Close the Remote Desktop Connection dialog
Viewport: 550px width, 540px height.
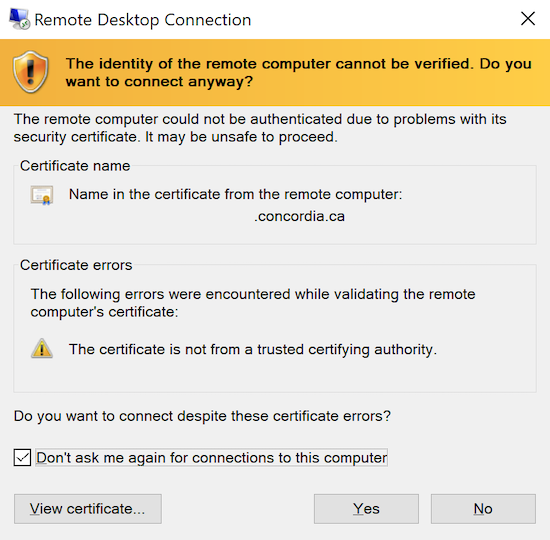point(528,19)
